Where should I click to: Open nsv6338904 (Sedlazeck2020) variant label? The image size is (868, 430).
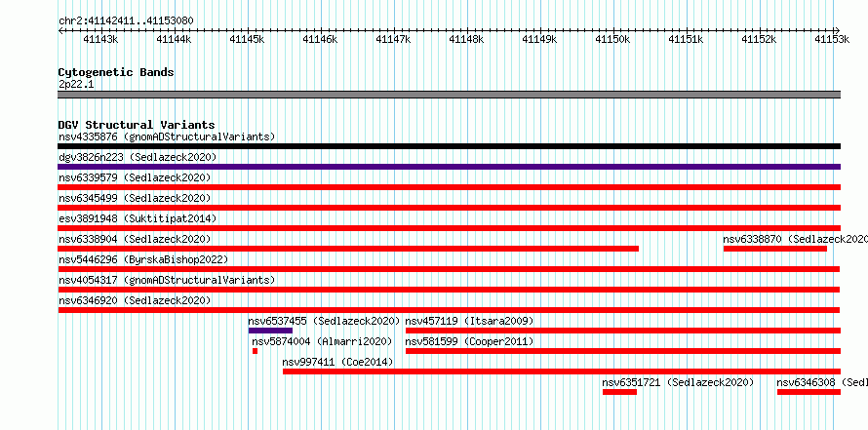coord(135,239)
